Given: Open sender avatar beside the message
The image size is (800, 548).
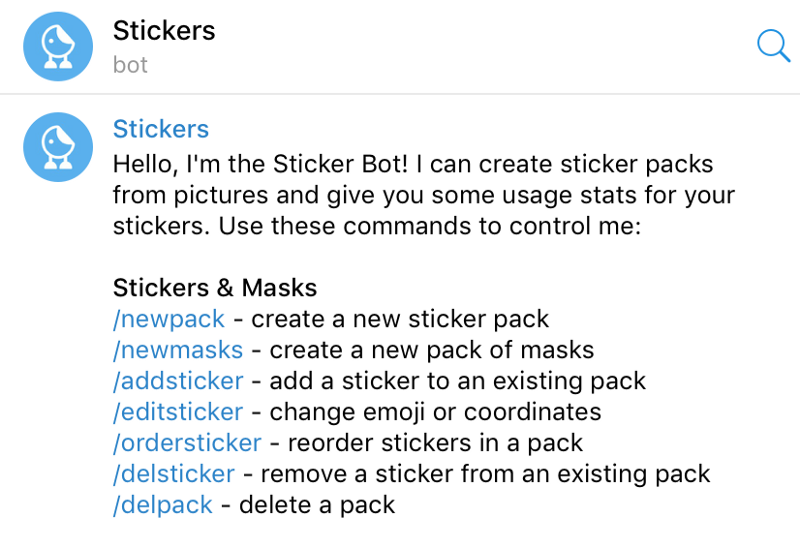Looking at the screenshot, I should point(58,147).
